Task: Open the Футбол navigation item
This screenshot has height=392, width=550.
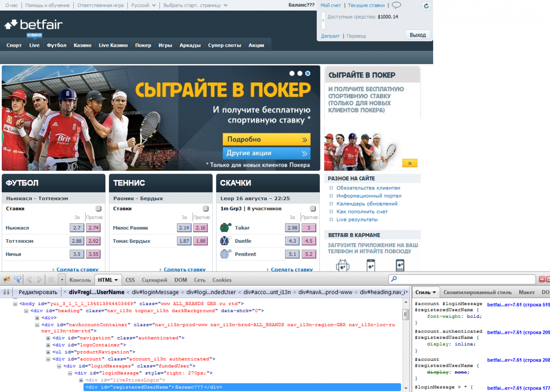Action: [x=56, y=45]
